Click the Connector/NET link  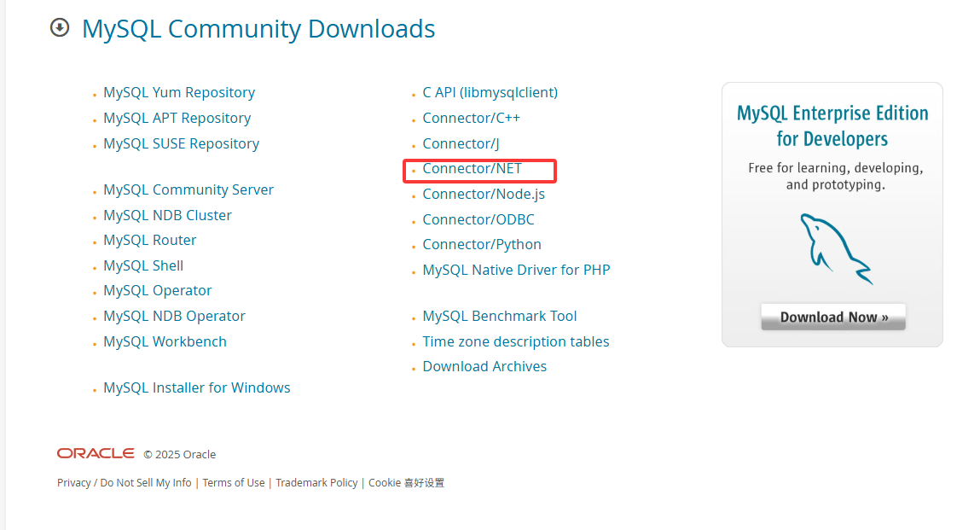pyautogui.click(x=472, y=169)
